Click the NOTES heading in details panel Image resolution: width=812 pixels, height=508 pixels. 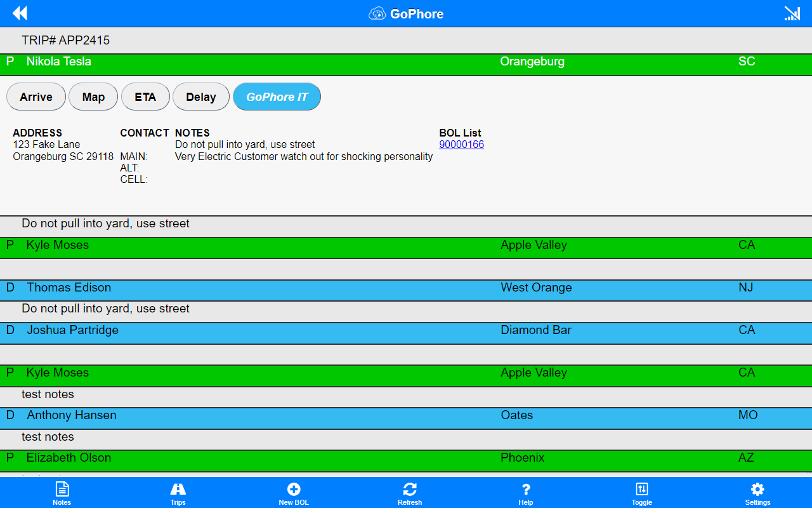pyautogui.click(x=192, y=133)
